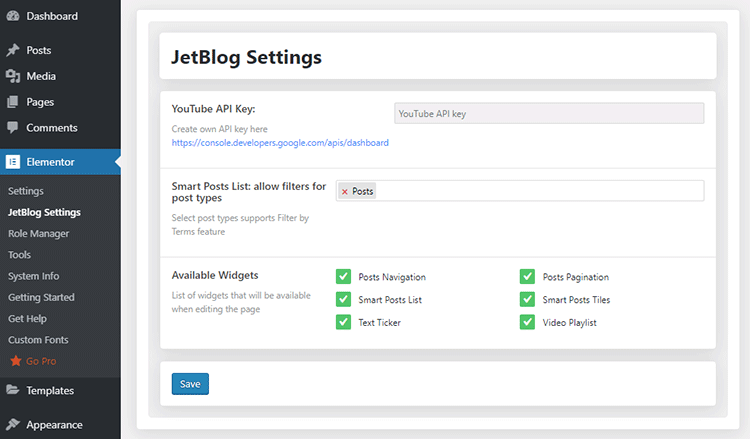Click the Posts Navigation label text

click(x=392, y=277)
